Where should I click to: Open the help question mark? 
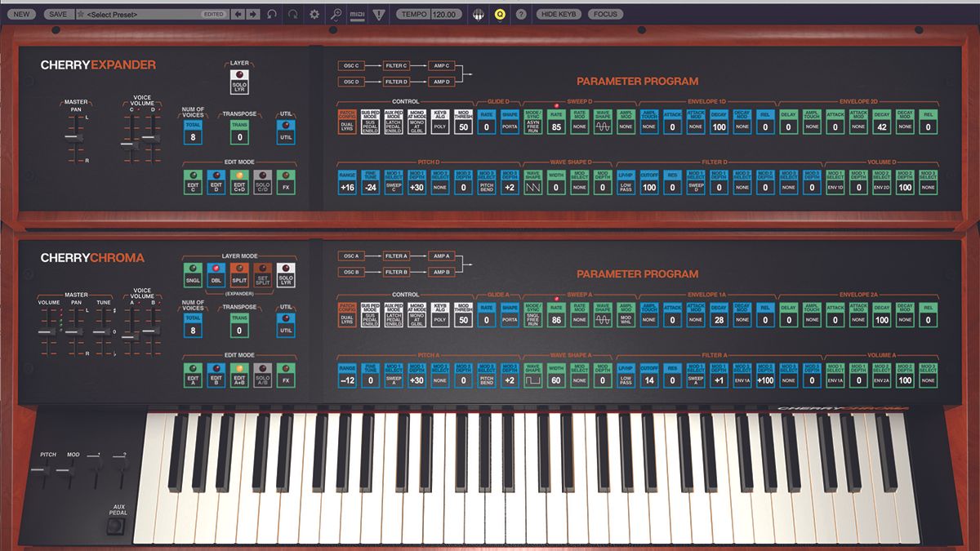[x=522, y=13]
